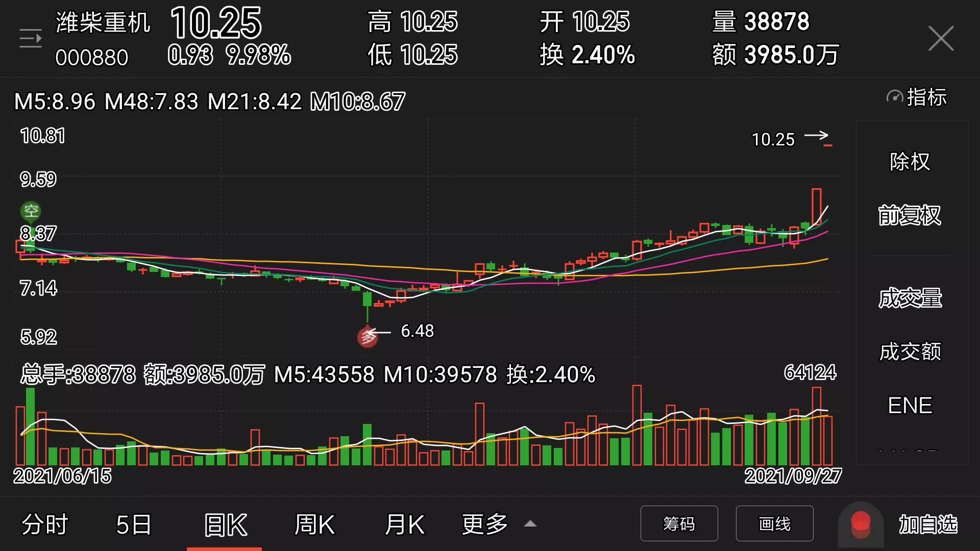This screenshot has height=551, width=980.
Task: Open the stock list menu icon
Action: pos(31,38)
